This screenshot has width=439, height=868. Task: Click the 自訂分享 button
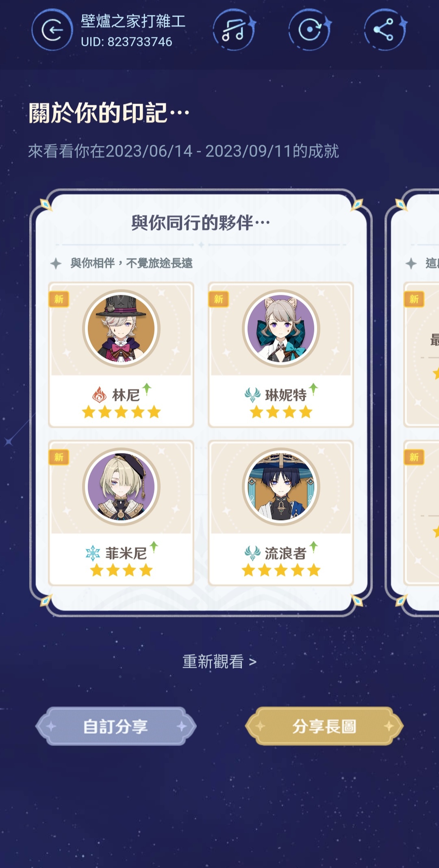pyautogui.click(x=116, y=726)
